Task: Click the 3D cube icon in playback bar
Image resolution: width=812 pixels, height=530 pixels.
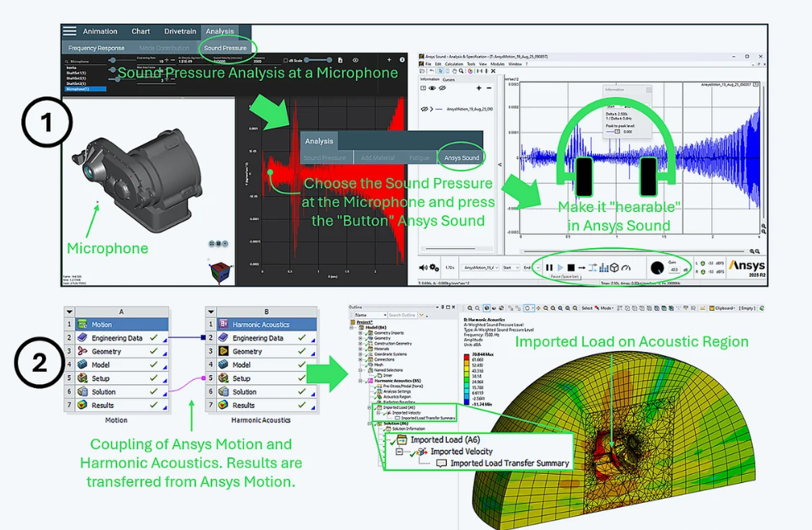Action: 614,268
